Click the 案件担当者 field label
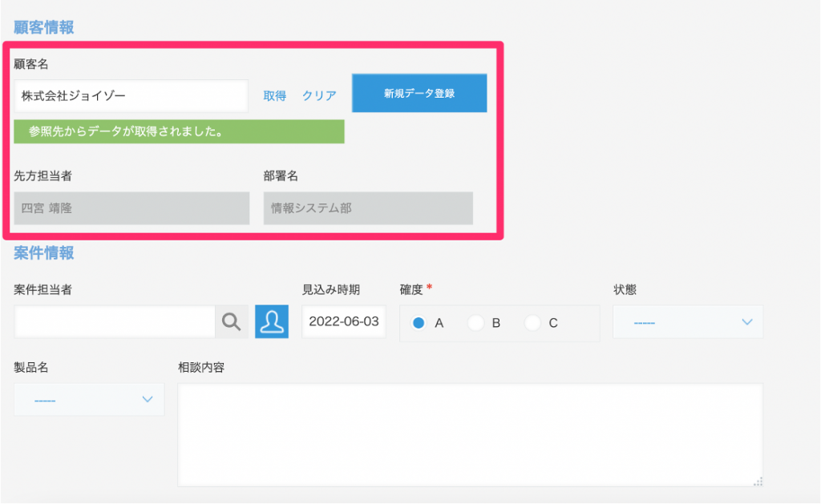The height and width of the screenshot is (504, 821). 43,290
